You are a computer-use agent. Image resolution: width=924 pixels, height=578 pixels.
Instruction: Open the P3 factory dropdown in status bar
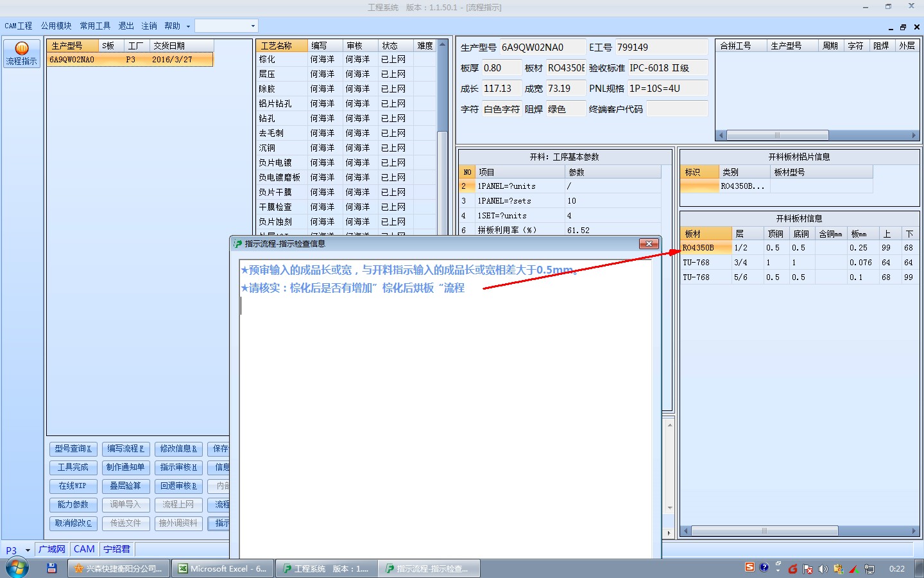28,550
